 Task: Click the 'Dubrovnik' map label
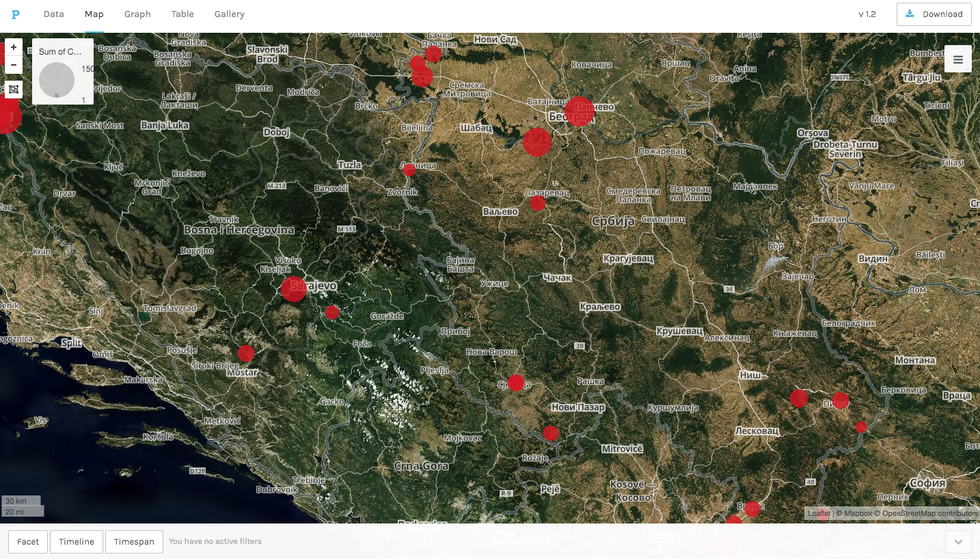click(278, 489)
